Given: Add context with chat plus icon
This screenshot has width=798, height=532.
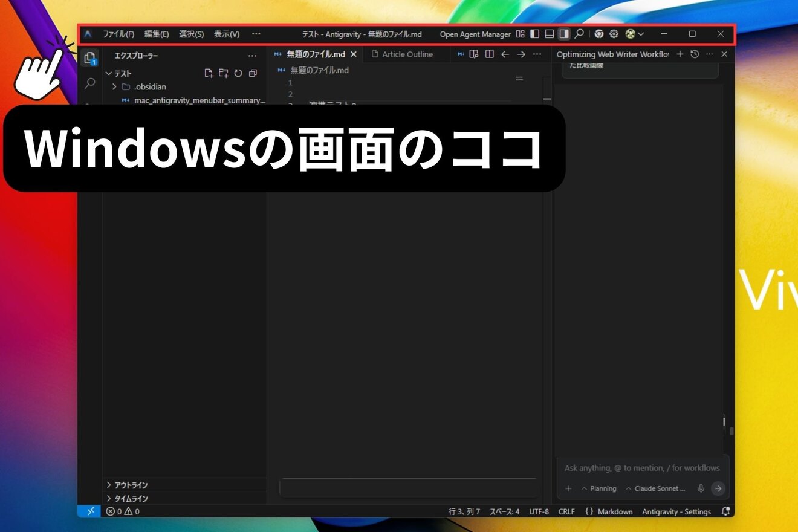Looking at the screenshot, I should coord(568,488).
